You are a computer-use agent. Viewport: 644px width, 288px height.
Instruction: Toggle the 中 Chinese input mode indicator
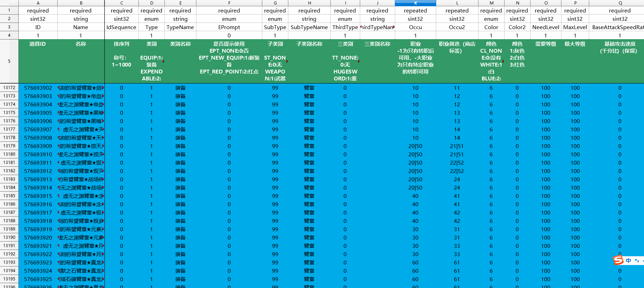click(x=628, y=260)
